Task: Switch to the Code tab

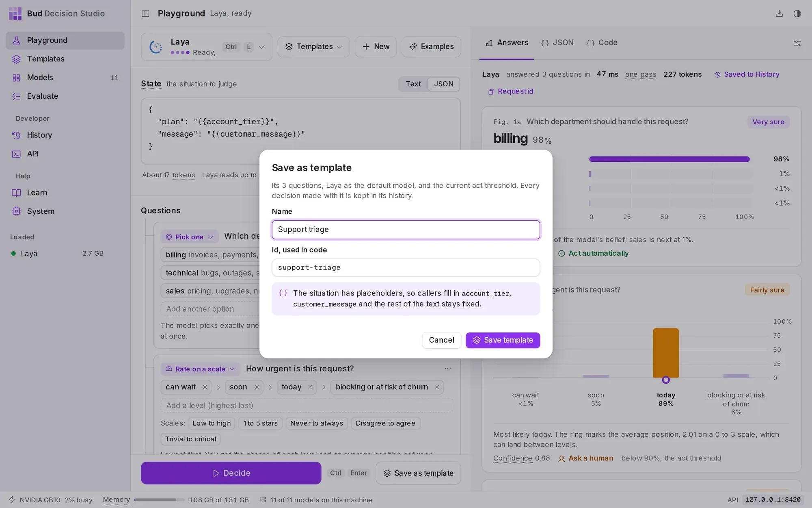Action: (602, 43)
